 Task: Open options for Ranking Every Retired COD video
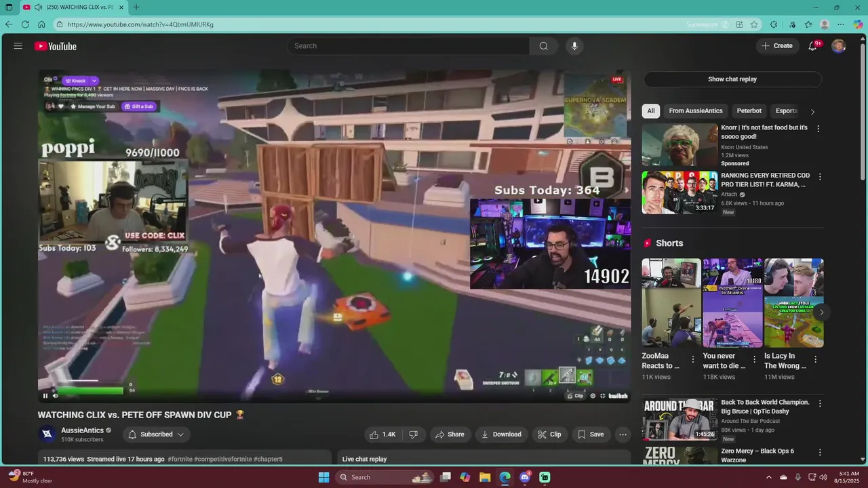coord(819,177)
